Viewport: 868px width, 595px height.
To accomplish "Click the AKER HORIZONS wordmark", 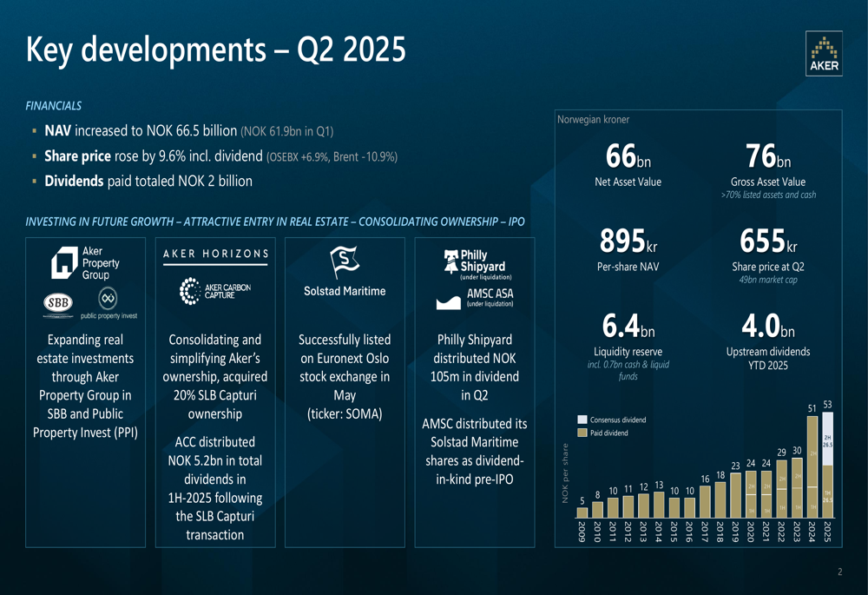I will (215, 254).
